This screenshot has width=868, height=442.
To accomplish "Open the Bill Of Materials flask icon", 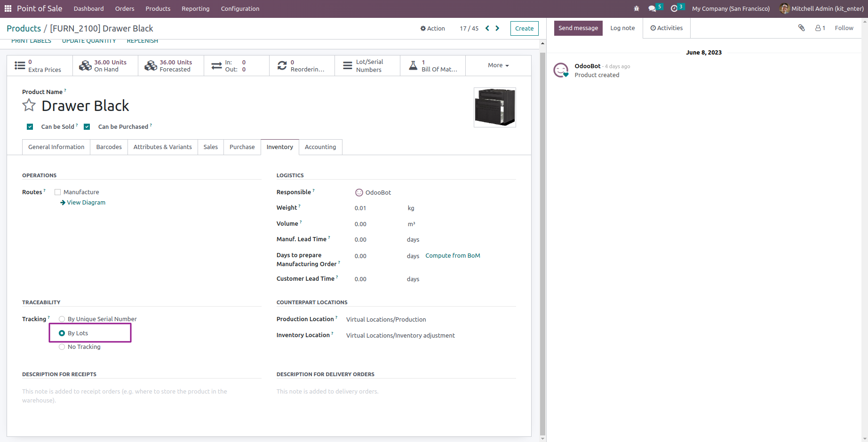I will coord(413,65).
